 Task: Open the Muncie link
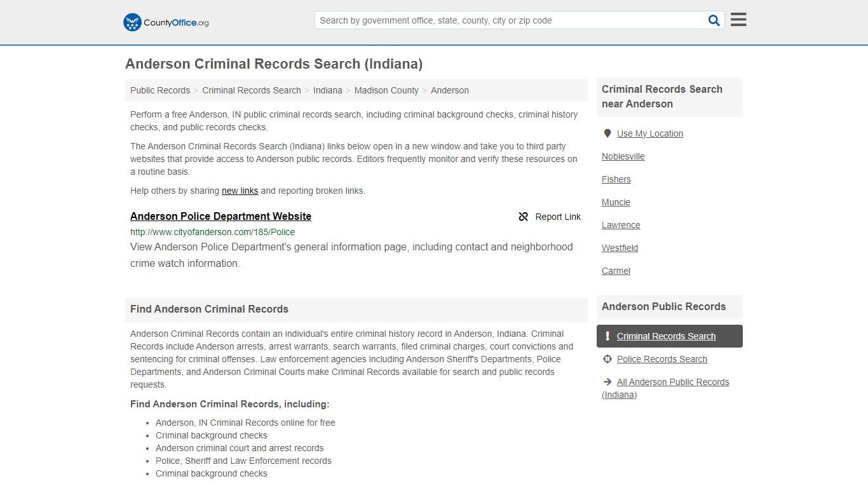coord(616,202)
